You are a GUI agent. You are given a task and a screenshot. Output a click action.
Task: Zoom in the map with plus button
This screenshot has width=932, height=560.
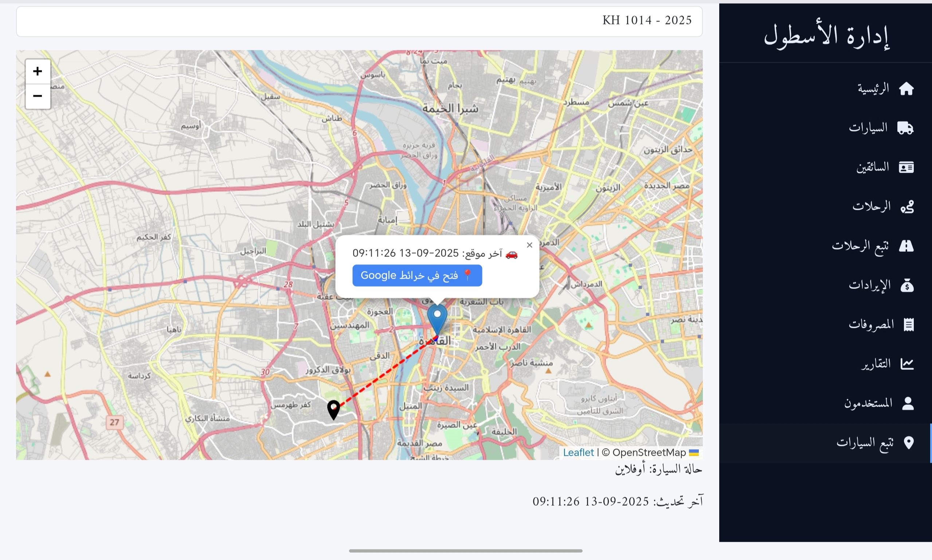[38, 71]
